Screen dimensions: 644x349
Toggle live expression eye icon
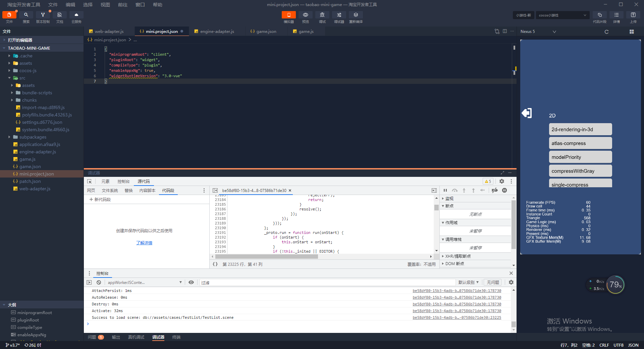pyautogui.click(x=191, y=283)
